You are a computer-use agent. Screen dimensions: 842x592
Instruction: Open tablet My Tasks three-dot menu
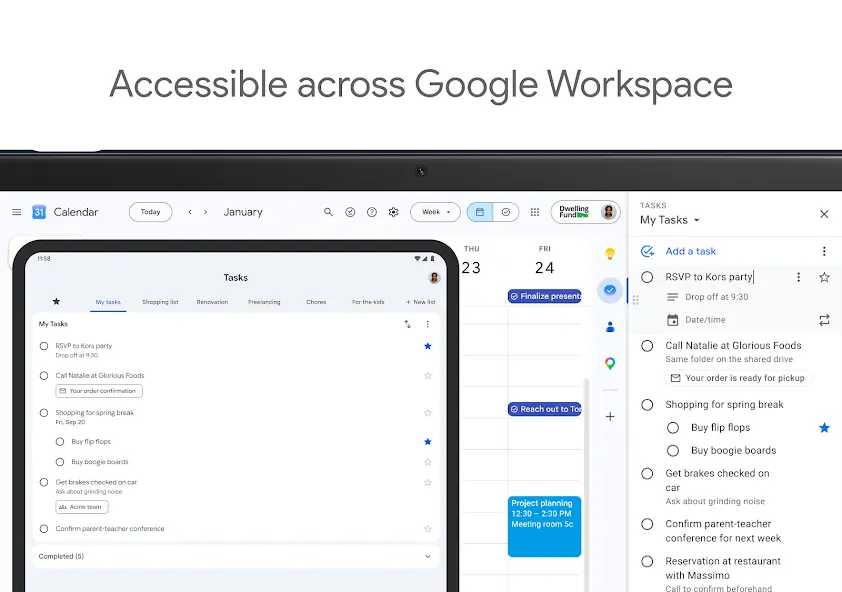[x=427, y=324]
